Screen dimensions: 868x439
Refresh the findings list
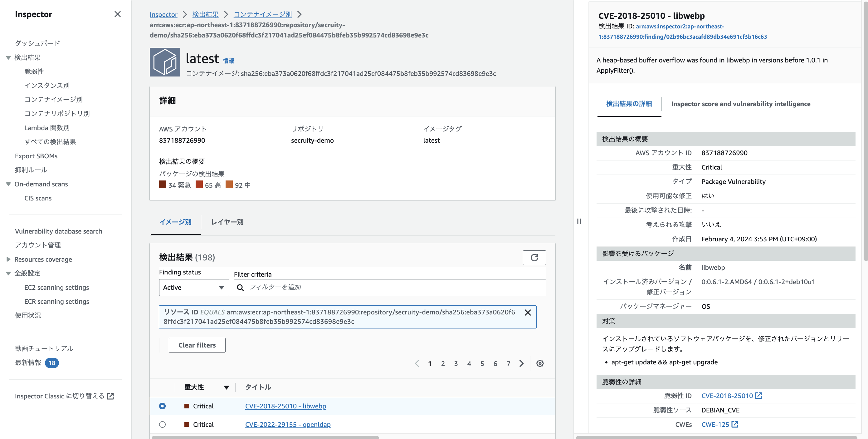[x=534, y=258]
